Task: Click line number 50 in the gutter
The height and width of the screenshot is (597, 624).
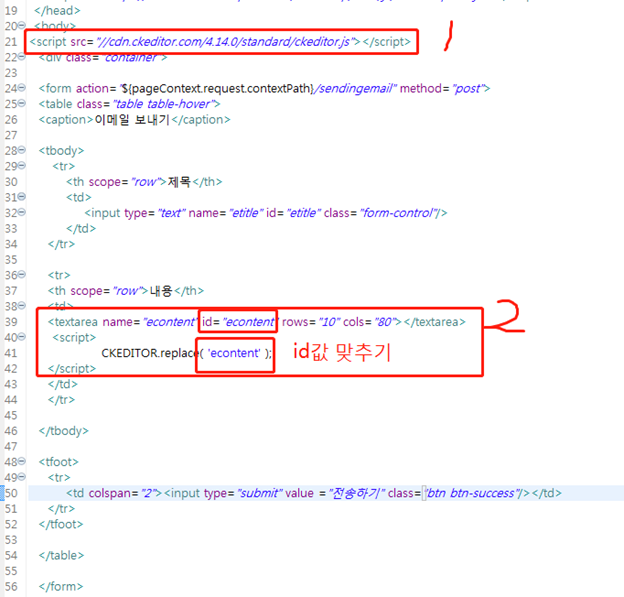Action: [11, 494]
